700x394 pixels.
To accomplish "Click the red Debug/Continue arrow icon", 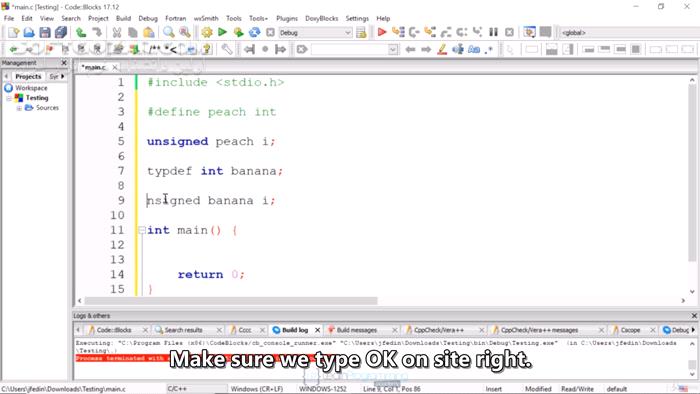I will pyautogui.click(x=382, y=32).
